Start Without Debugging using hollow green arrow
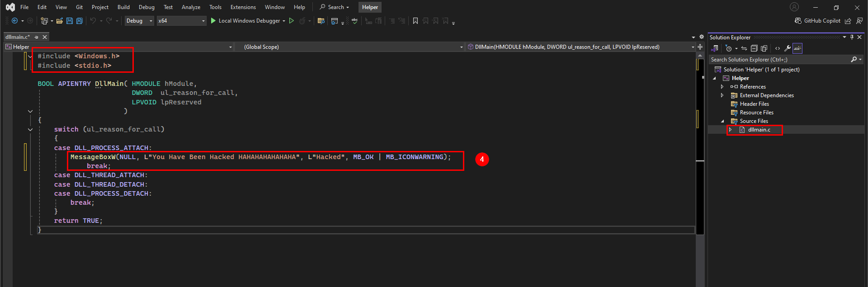The width and height of the screenshot is (868, 287). [292, 21]
